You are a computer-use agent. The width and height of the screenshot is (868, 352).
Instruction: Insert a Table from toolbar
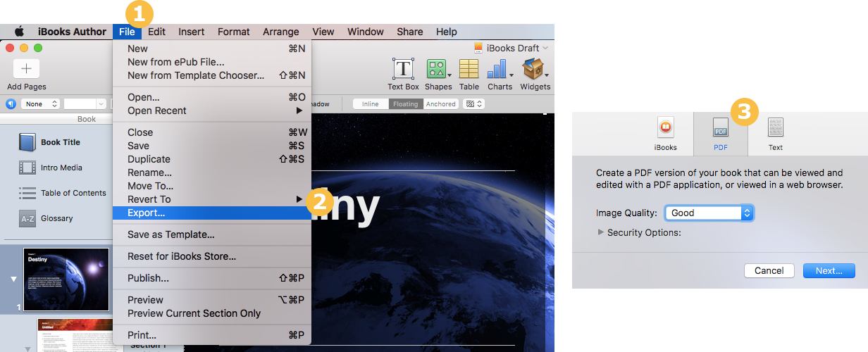coord(469,69)
